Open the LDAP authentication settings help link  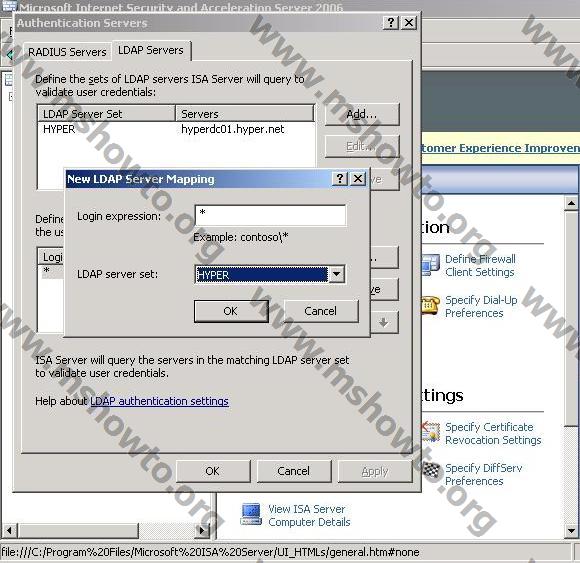click(x=159, y=401)
